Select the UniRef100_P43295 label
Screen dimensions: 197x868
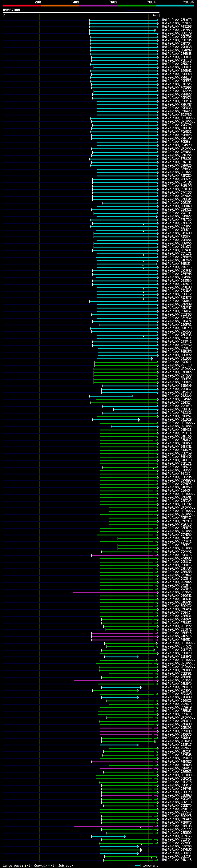click(x=177, y=91)
